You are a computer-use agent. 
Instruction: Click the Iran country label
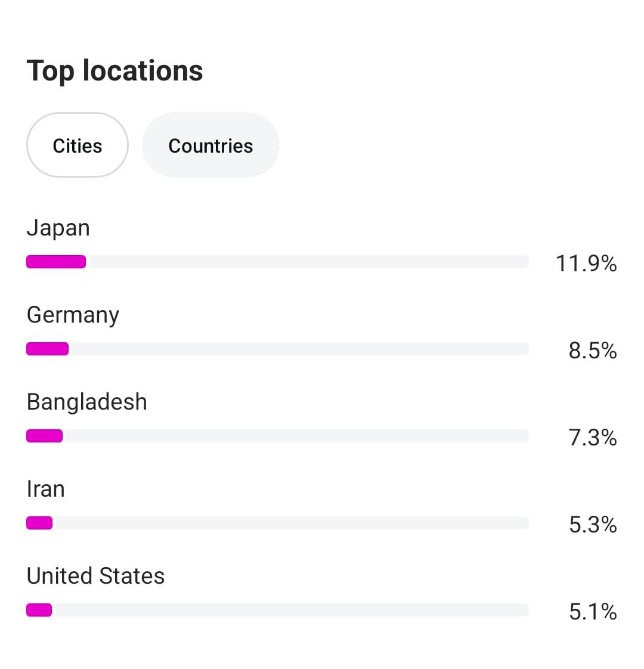pos(46,489)
